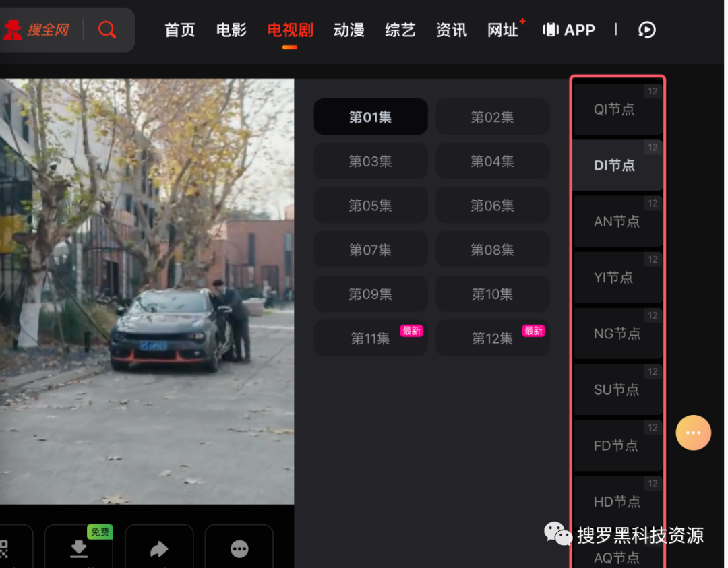Viewport: 728px width, 568px height.
Task: Switch to the AN节点 source
Action: click(617, 222)
